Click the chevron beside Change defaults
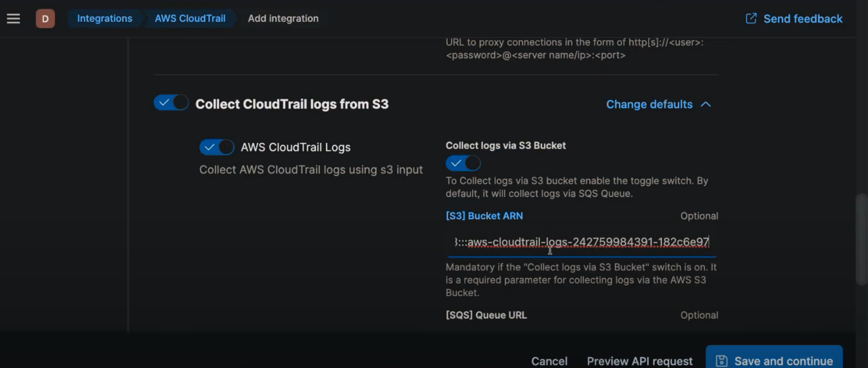The height and width of the screenshot is (368, 868). [706, 105]
